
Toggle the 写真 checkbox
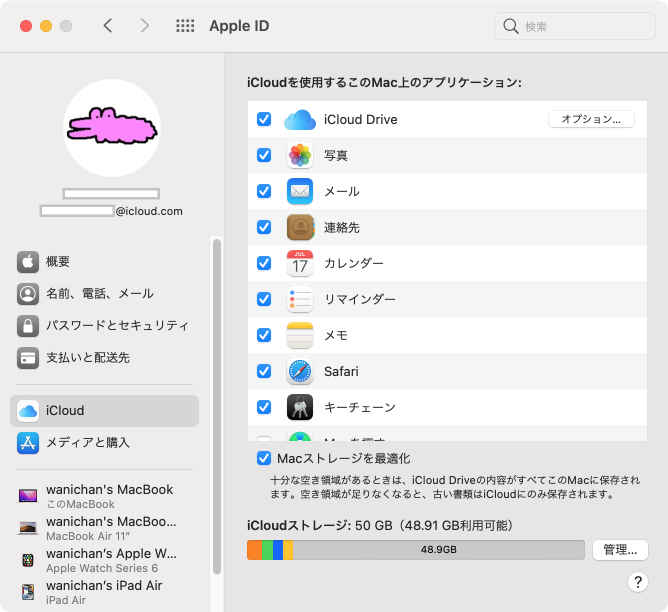coord(264,155)
